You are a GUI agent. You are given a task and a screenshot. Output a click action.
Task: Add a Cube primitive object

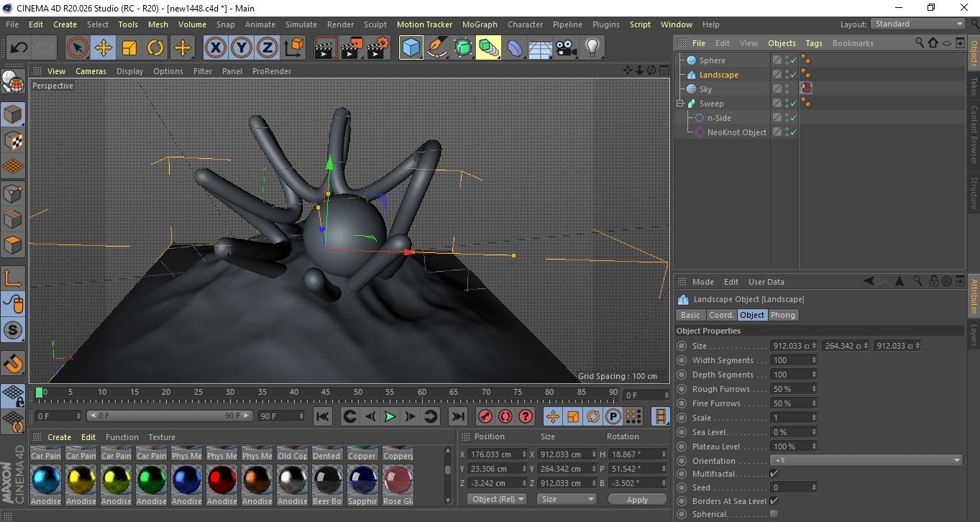[411, 48]
